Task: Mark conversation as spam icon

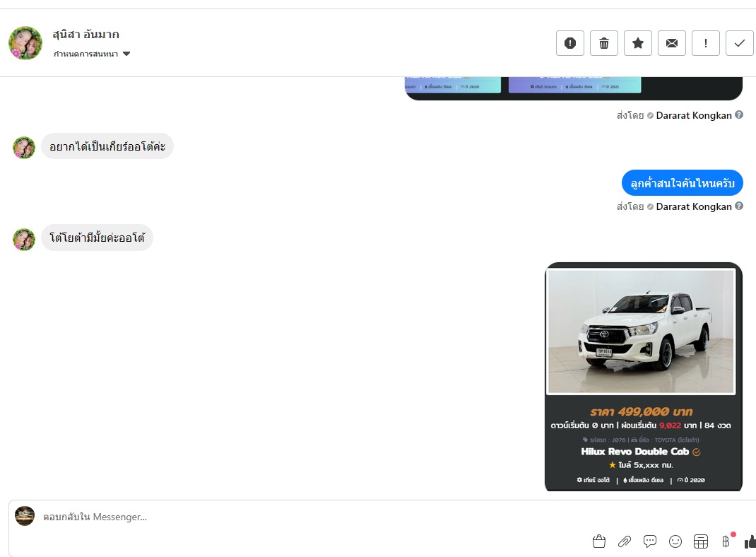Action: [x=570, y=43]
